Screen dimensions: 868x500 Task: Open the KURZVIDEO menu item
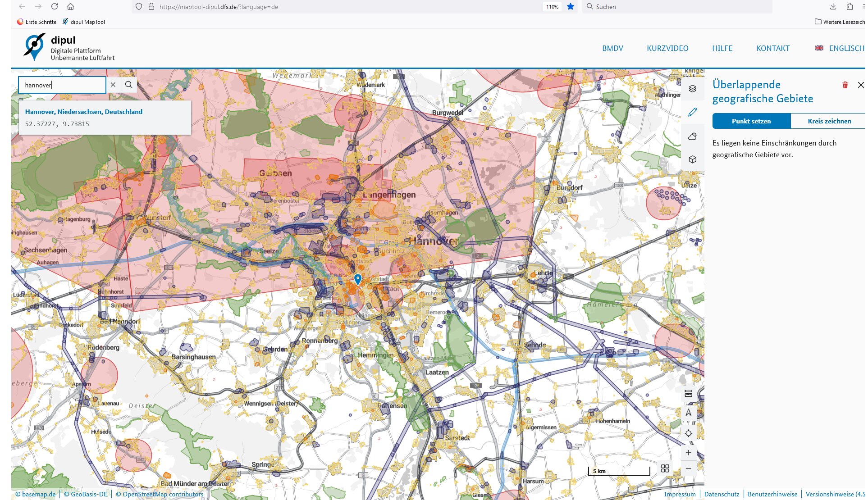click(x=667, y=48)
